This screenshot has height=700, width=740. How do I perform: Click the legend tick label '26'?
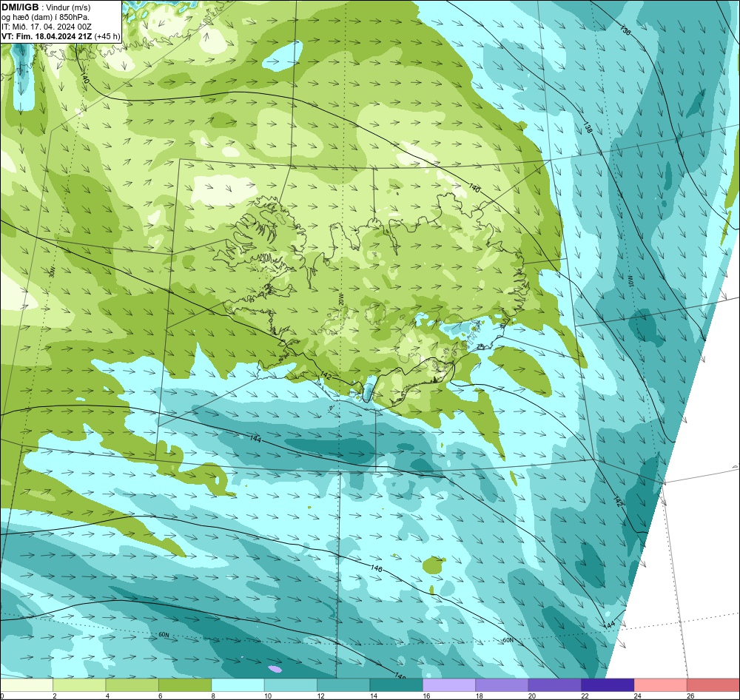coord(690,696)
